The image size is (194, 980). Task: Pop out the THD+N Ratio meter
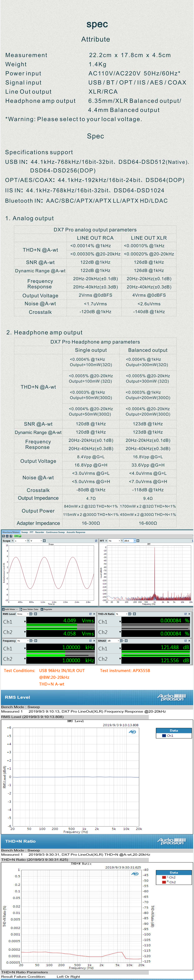[x=186, y=614]
